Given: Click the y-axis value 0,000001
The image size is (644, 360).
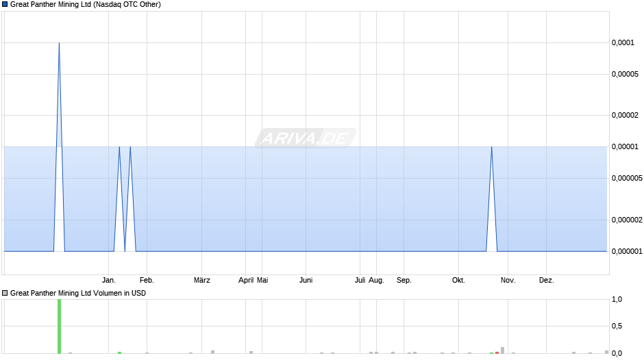Looking at the screenshot, I should coord(627,251).
